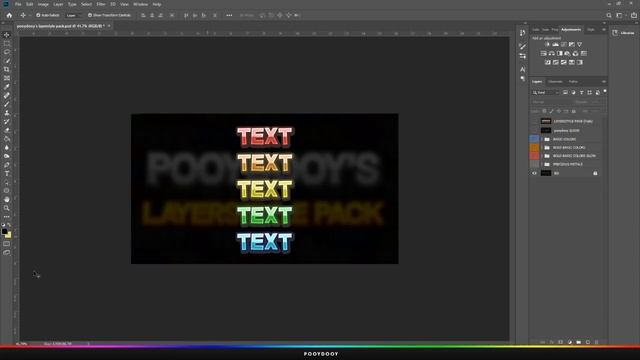The height and width of the screenshot is (360, 640).
Task: Close the pooydooy's layerstyle pack document tab
Action: click(109, 26)
